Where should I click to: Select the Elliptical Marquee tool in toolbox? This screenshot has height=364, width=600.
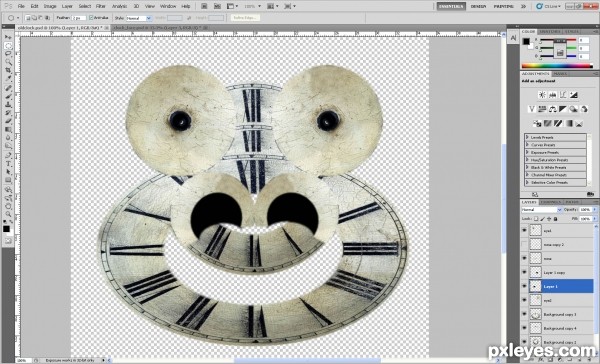point(8,46)
